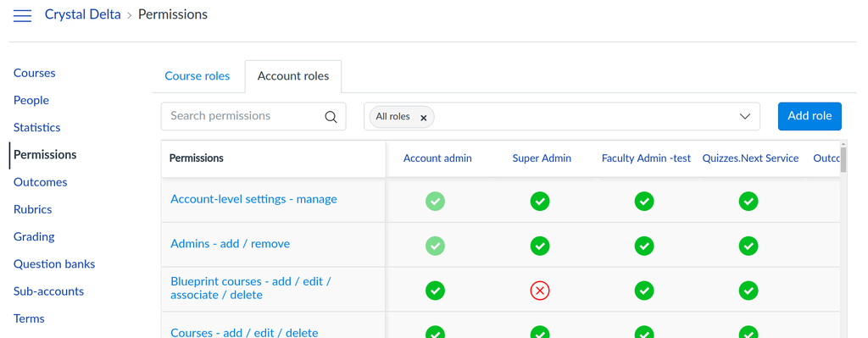Open the hamburger navigation menu

coord(22,15)
